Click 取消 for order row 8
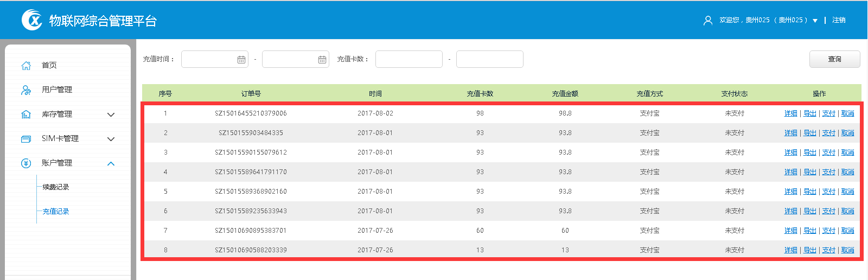Image resolution: width=868 pixels, height=280 pixels. [847, 250]
